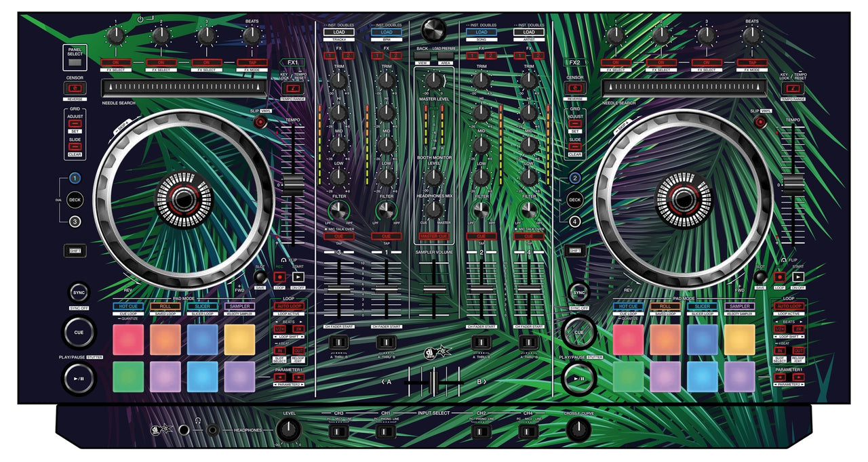Screen dimensions: 868x462
Task: Click the BOOTH MONITOR LEVEL knob
Action: [434, 177]
